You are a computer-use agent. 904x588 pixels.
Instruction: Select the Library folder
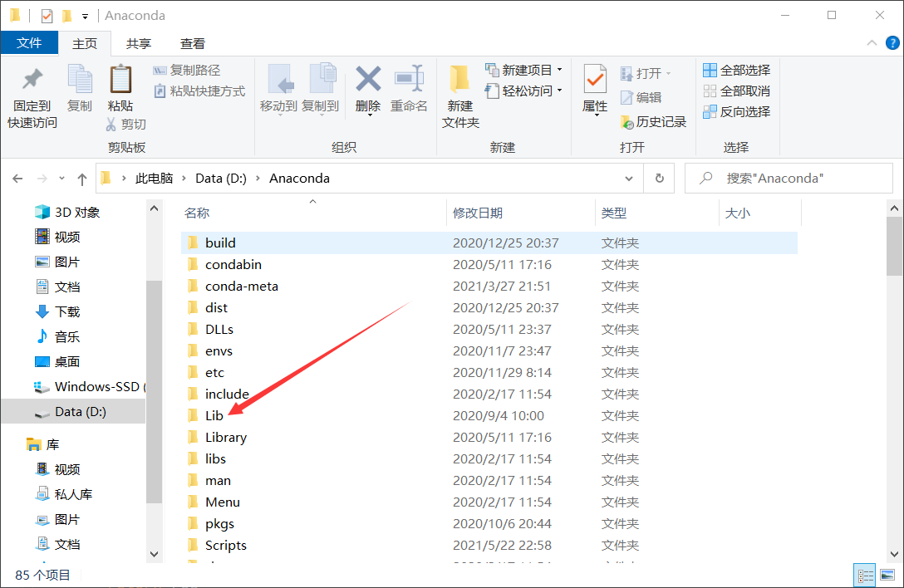489,438
